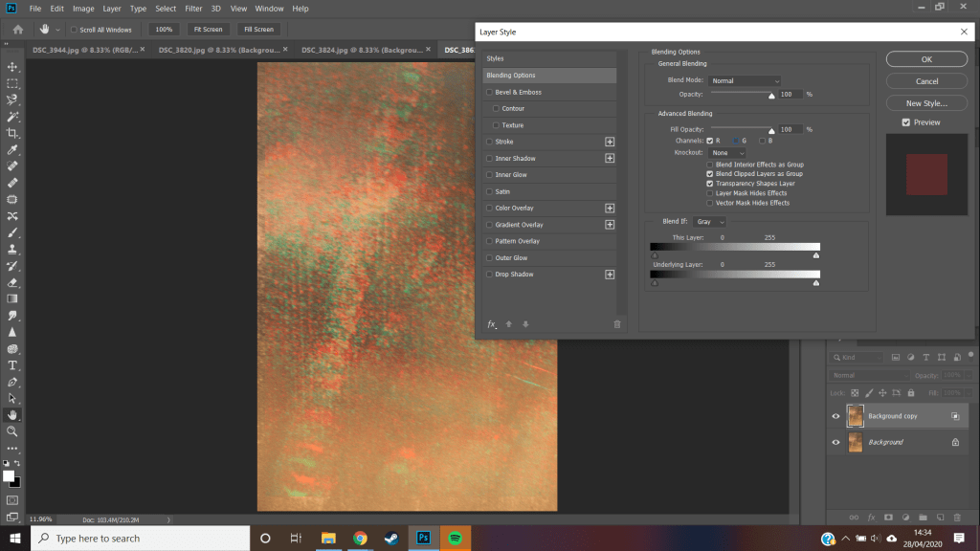Open the Blend Mode dropdown
The width and height of the screenshot is (980, 551).
(x=746, y=81)
